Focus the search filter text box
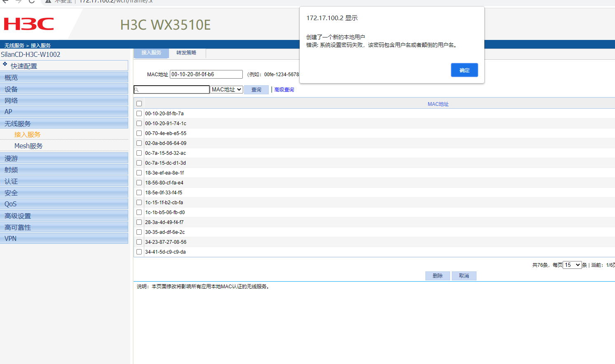The image size is (615, 364). tap(171, 89)
